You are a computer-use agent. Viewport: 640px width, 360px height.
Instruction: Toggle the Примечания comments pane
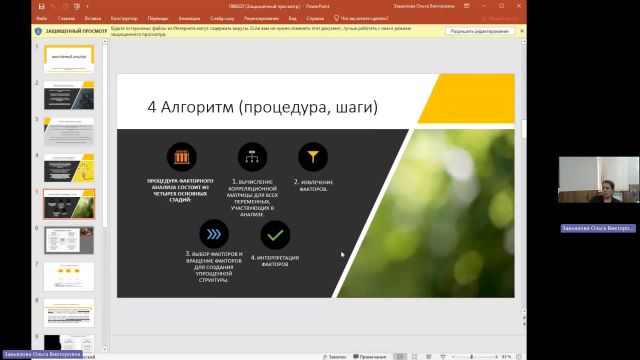[x=370, y=357]
